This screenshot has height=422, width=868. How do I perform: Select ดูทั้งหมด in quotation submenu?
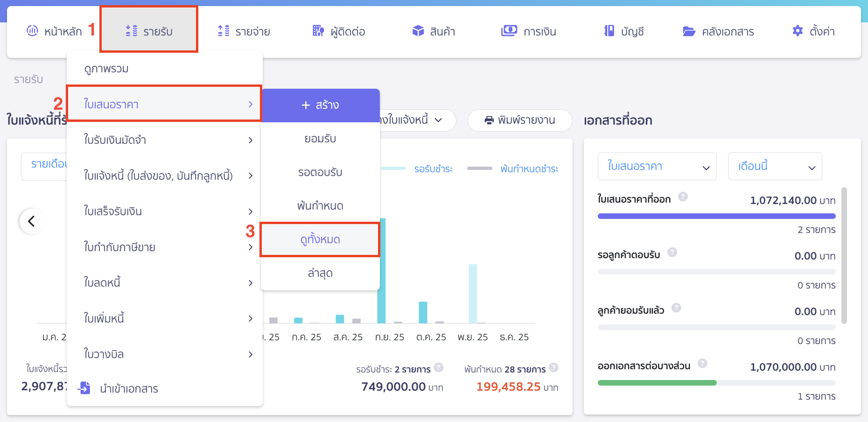[x=320, y=239]
